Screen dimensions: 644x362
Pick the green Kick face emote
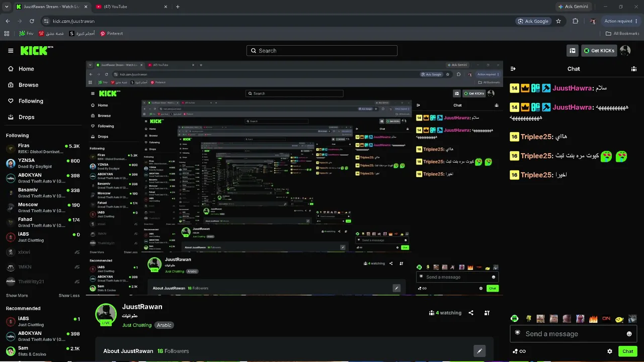click(515, 319)
